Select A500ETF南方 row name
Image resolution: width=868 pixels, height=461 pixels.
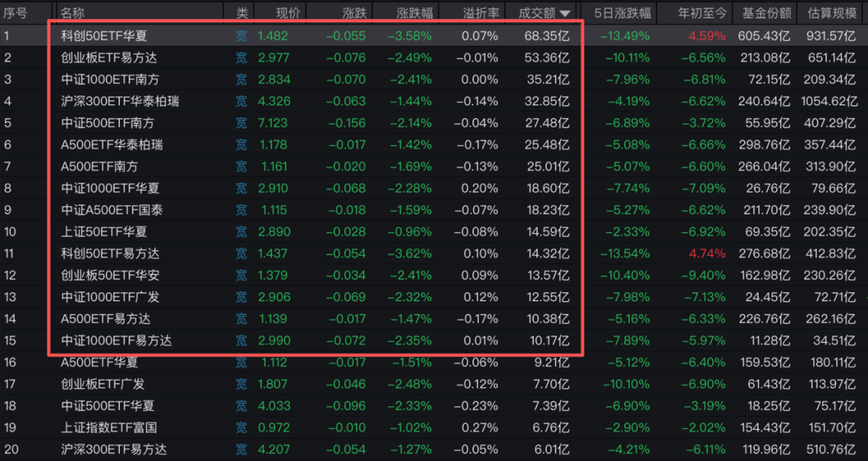click(x=99, y=166)
